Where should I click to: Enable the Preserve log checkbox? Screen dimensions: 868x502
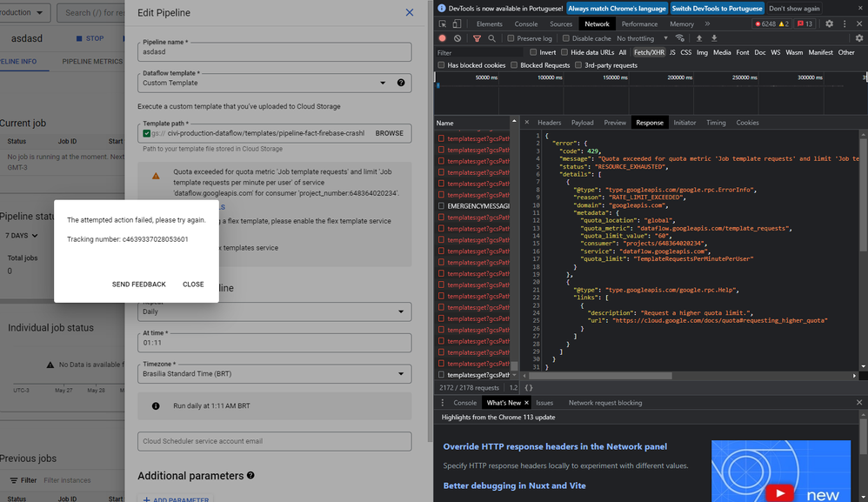coord(511,38)
